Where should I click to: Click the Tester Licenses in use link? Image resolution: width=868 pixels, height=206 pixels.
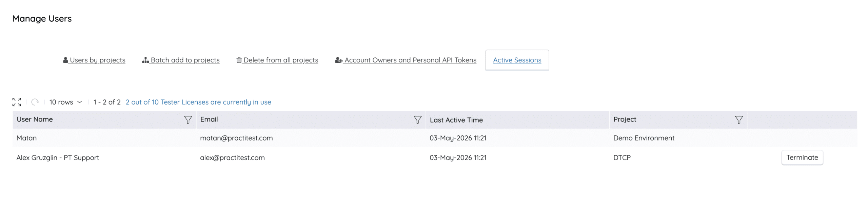point(198,102)
